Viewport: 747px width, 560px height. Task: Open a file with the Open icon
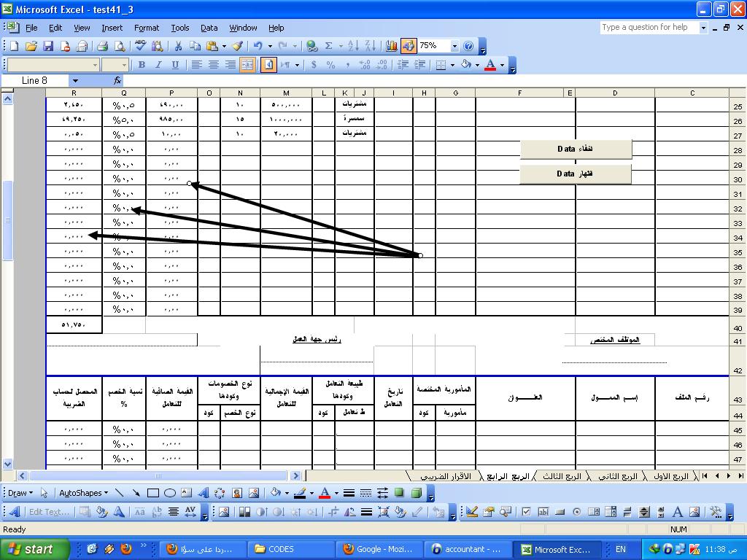31,46
